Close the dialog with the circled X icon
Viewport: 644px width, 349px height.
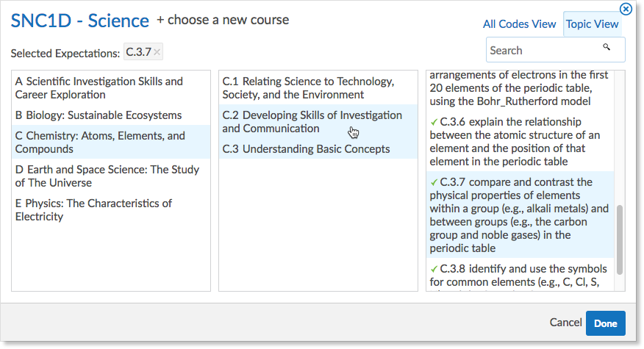coord(626,9)
